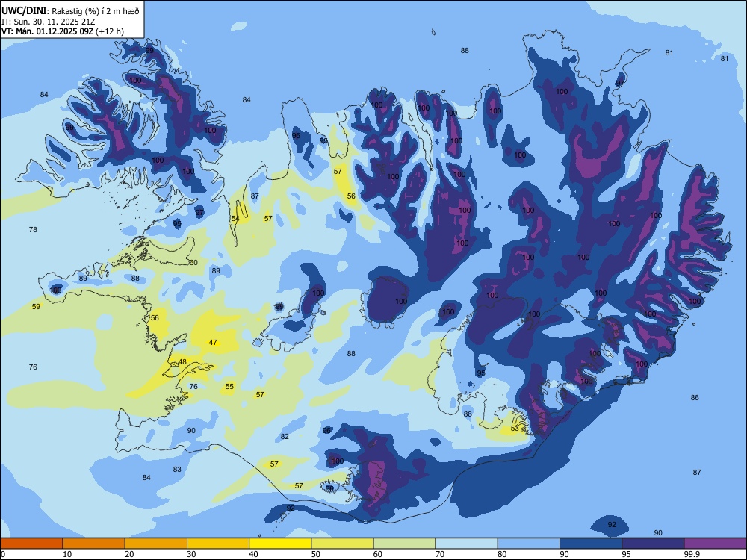Screen dimensions: 747x560
Task: Click the '50' legend tick label
Action: pos(316,554)
